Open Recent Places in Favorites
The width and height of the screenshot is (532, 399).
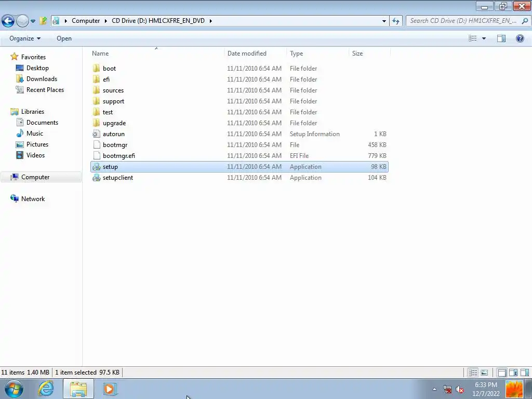[45, 89]
